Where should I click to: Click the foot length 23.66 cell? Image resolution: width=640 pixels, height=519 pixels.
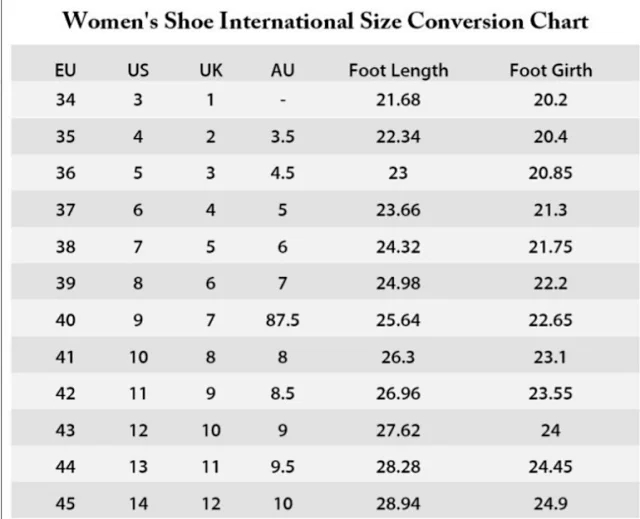point(398,210)
